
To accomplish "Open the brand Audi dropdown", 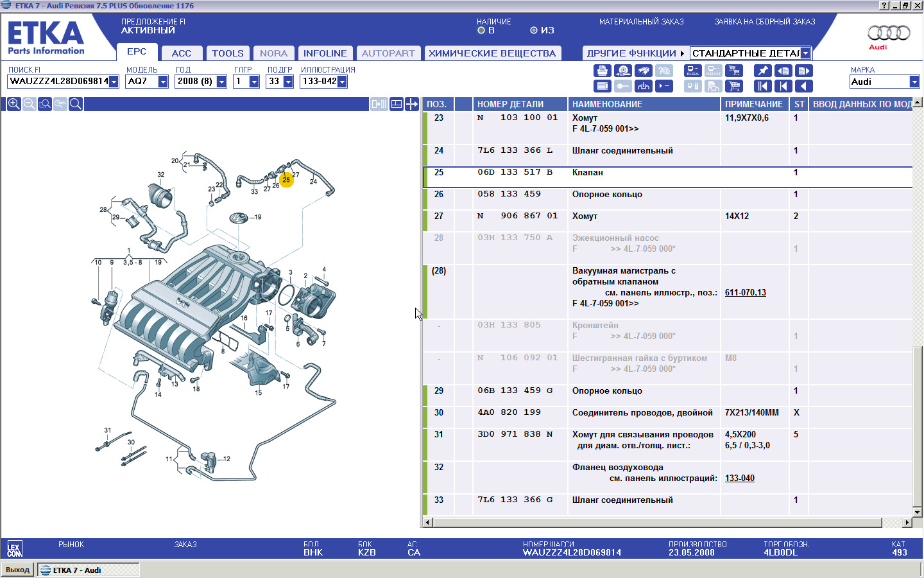I will (x=914, y=82).
